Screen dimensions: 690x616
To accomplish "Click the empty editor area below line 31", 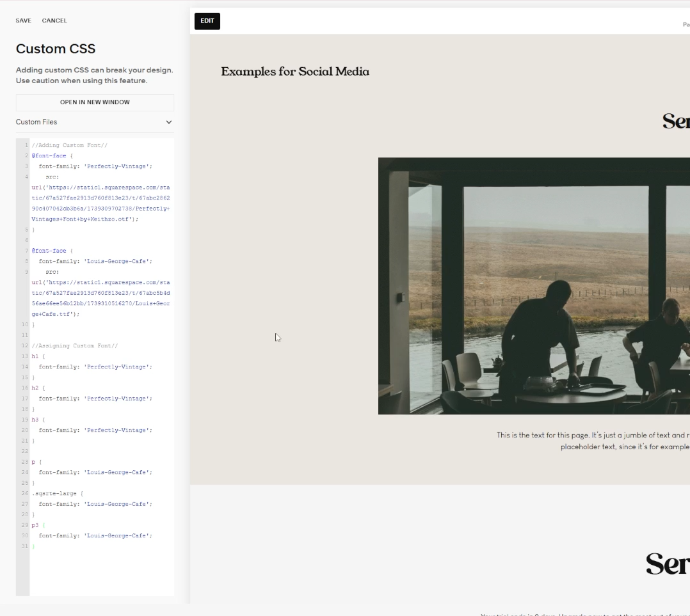I will click(x=102, y=574).
